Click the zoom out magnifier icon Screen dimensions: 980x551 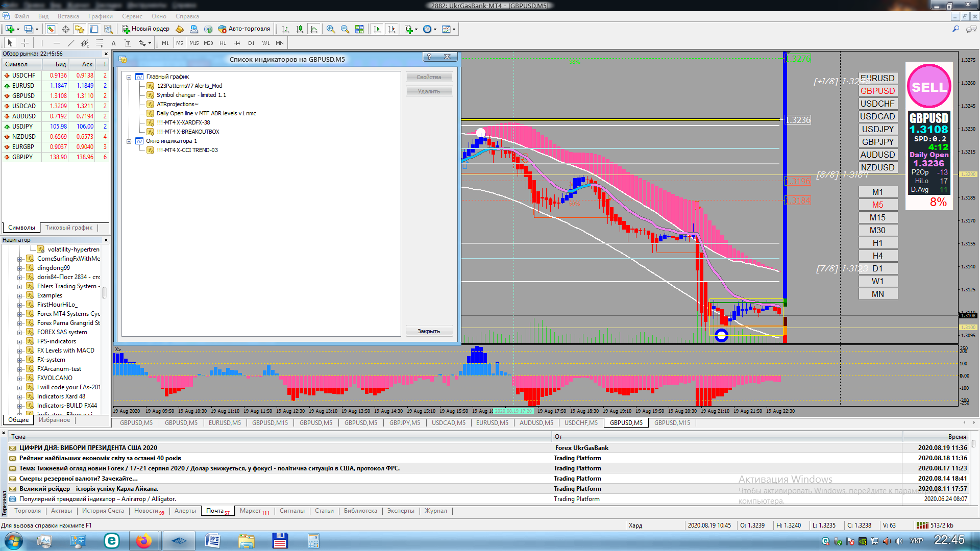345,29
